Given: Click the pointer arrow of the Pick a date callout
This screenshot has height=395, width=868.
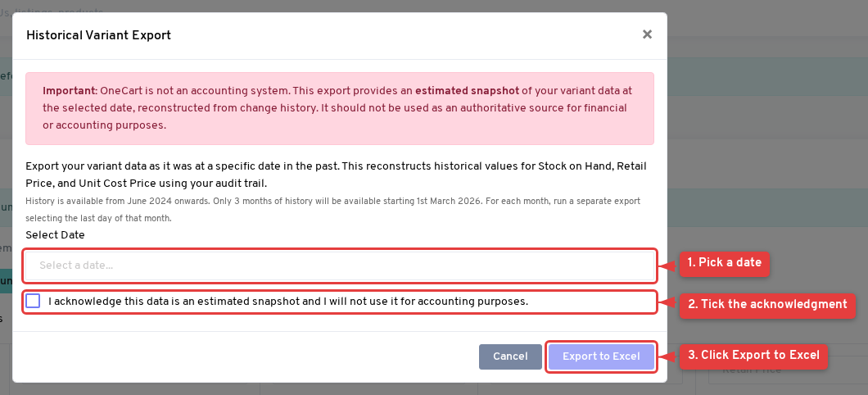Looking at the screenshot, I should click(x=669, y=264).
